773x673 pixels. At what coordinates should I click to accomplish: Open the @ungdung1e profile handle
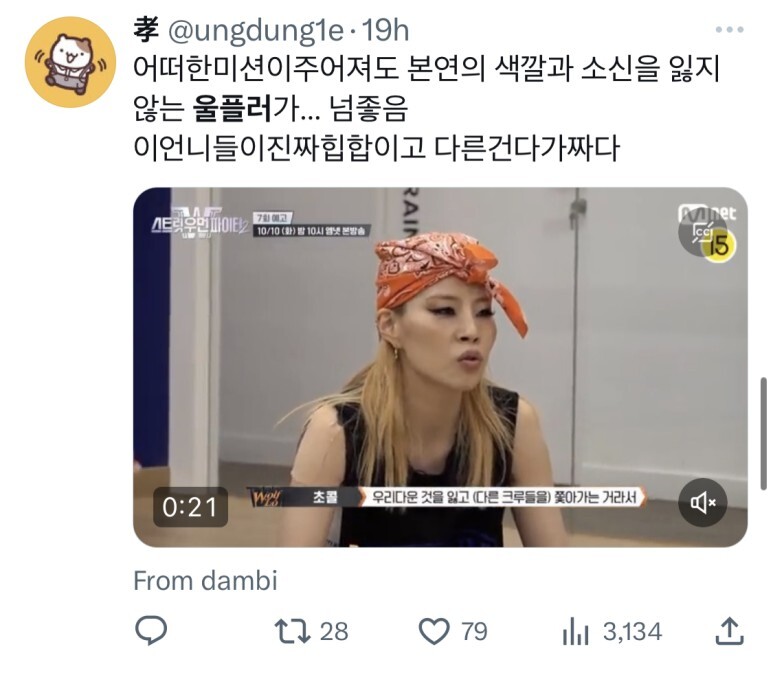pos(256,31)
